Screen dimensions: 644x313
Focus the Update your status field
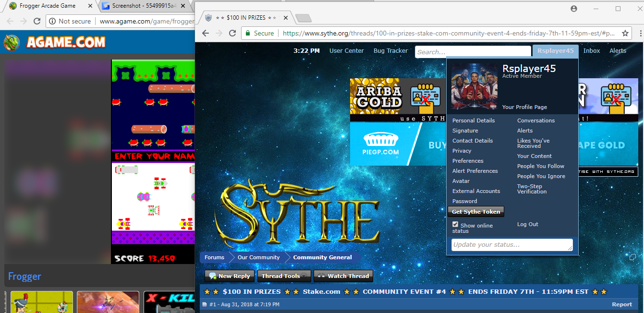coord(512,245)
